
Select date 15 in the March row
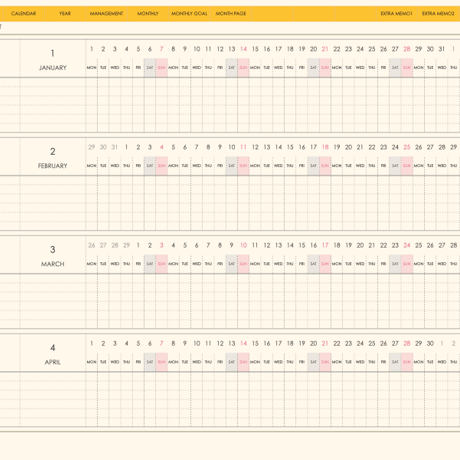(x=302, y=245)
